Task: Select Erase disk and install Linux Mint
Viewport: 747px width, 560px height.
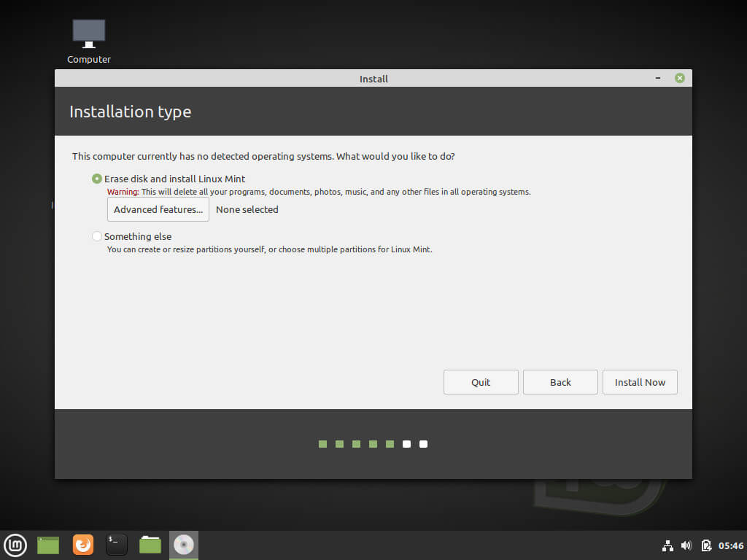Action: (97, 179)
